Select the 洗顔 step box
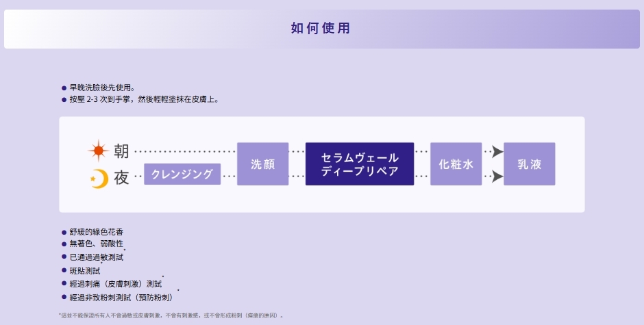644x325 pixels. (263, 164)
